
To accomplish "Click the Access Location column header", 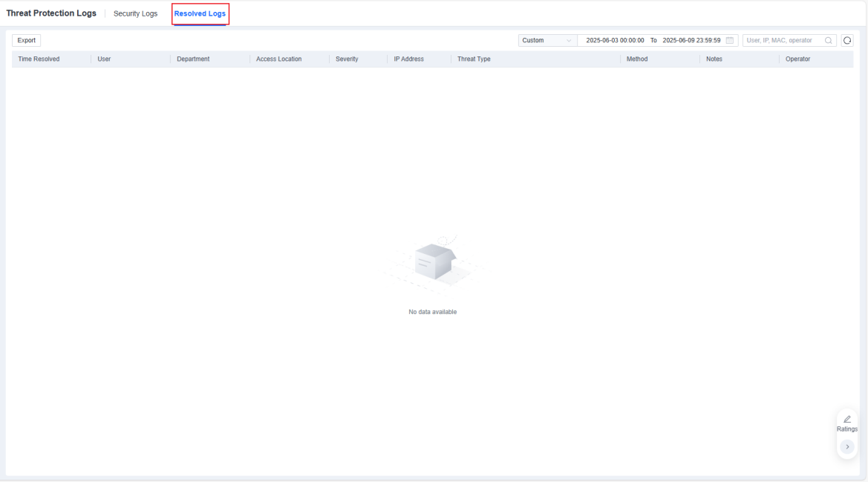I will point(279,59).
